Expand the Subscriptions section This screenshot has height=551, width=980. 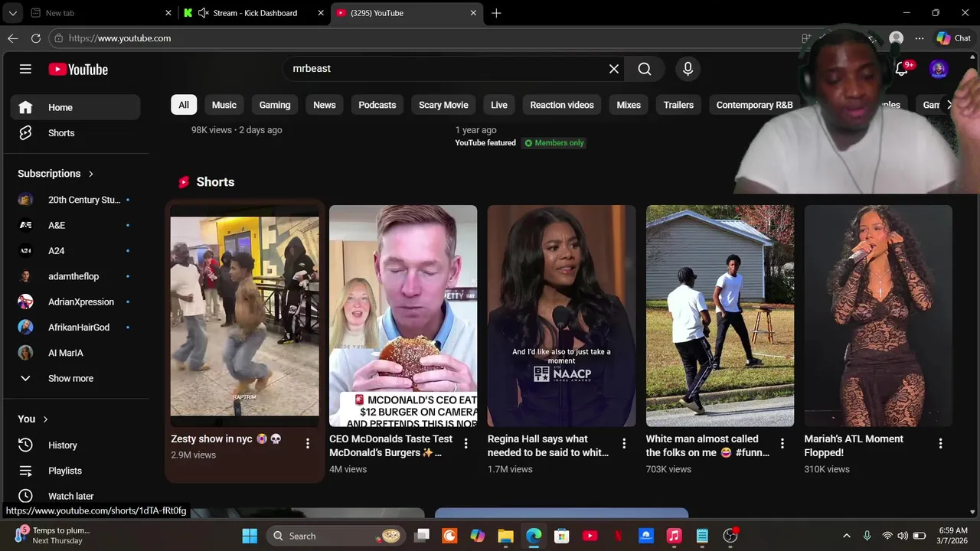(56, 174)
